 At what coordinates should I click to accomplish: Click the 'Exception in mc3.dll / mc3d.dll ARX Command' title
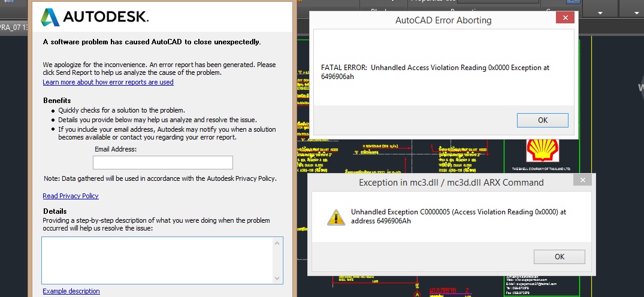coord(451,183)
